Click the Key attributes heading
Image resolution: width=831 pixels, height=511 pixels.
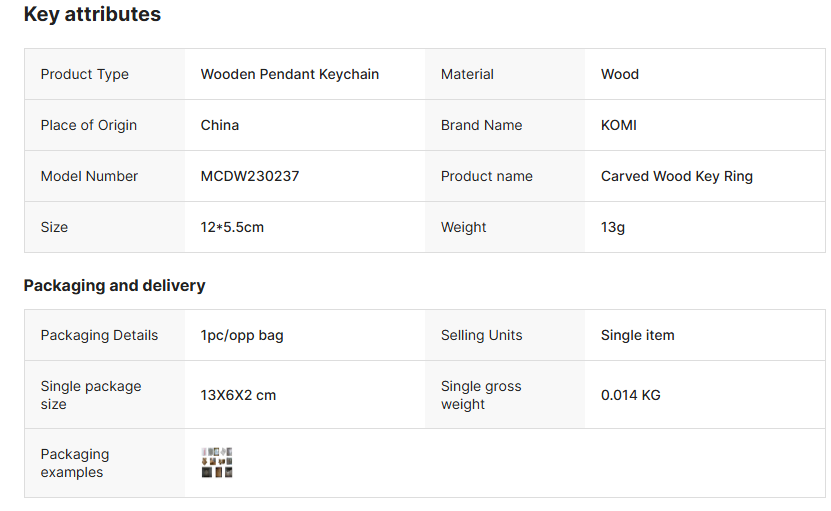point(92,15)
